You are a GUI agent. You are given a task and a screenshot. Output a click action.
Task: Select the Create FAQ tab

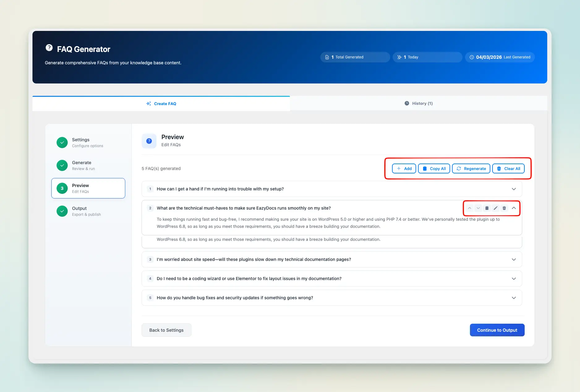161,104
